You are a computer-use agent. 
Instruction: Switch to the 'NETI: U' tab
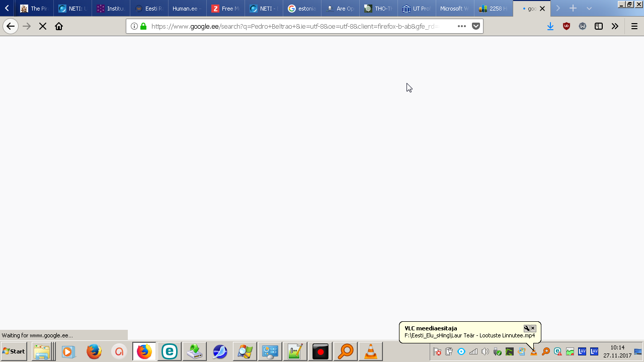(72, 9)
